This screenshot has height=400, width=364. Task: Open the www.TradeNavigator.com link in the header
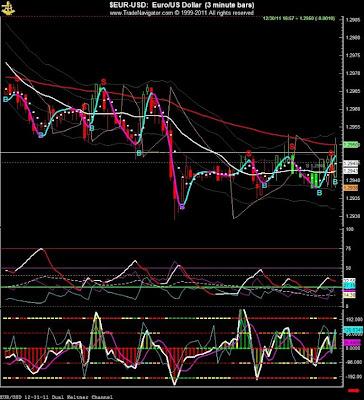[x=141, y=13]
